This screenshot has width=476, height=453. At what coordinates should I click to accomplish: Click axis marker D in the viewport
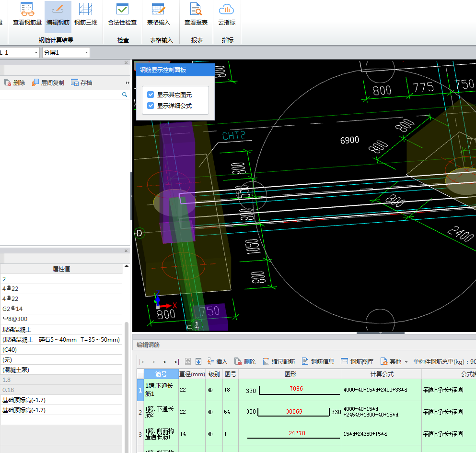139,233
